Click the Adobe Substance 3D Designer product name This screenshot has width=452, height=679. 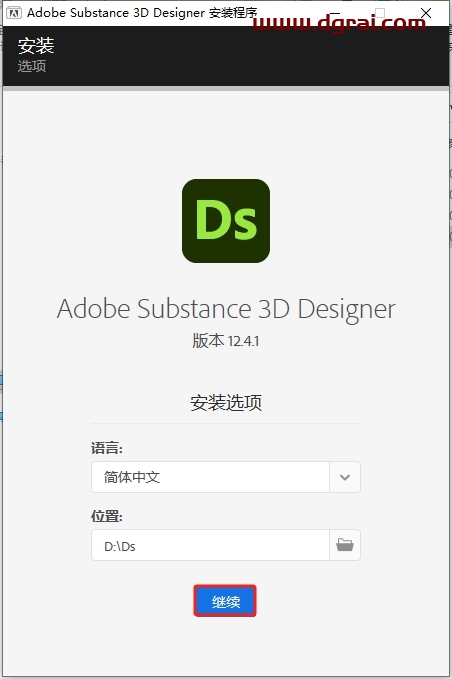(x=226, y=309)
